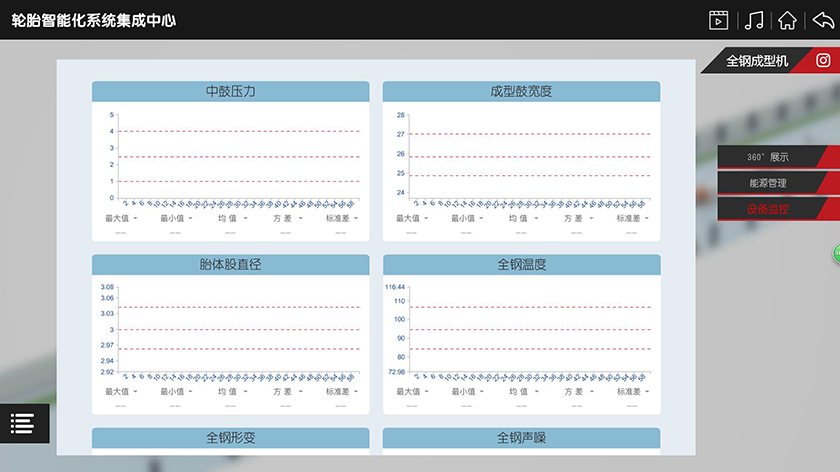Click the 中鼓压力 chart header
Viewport: 840px width, 472px height.
coord(231,91)
